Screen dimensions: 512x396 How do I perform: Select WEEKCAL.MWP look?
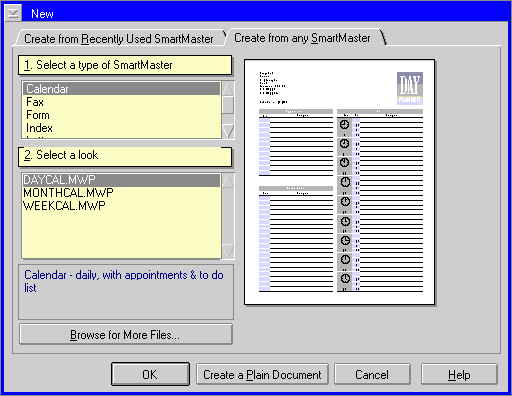click(121, 206)
